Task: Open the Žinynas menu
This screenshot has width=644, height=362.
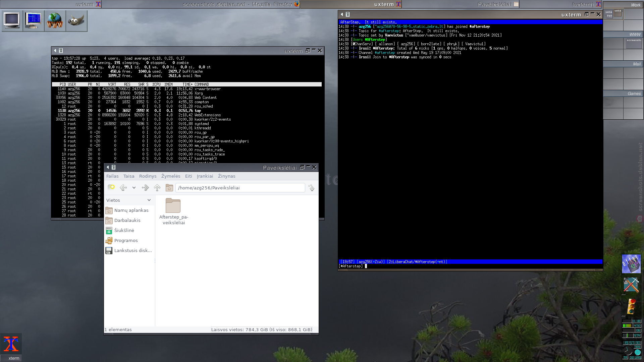Action: point(227,176)
